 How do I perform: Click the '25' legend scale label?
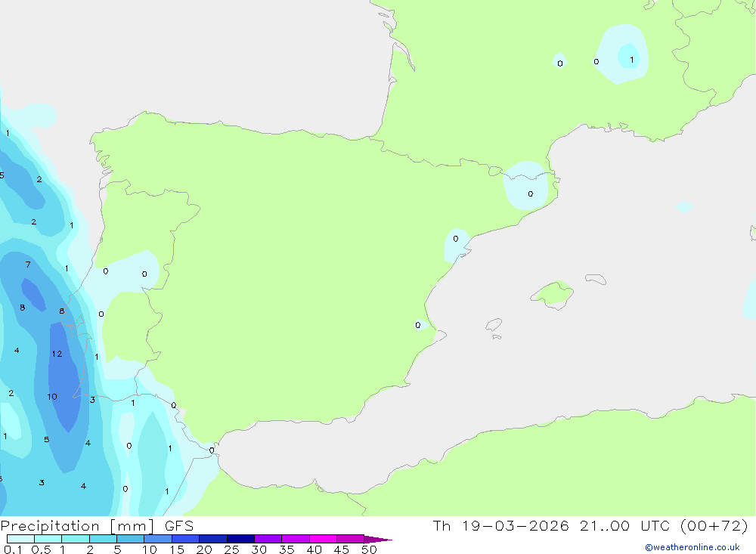tap(232, 549)
